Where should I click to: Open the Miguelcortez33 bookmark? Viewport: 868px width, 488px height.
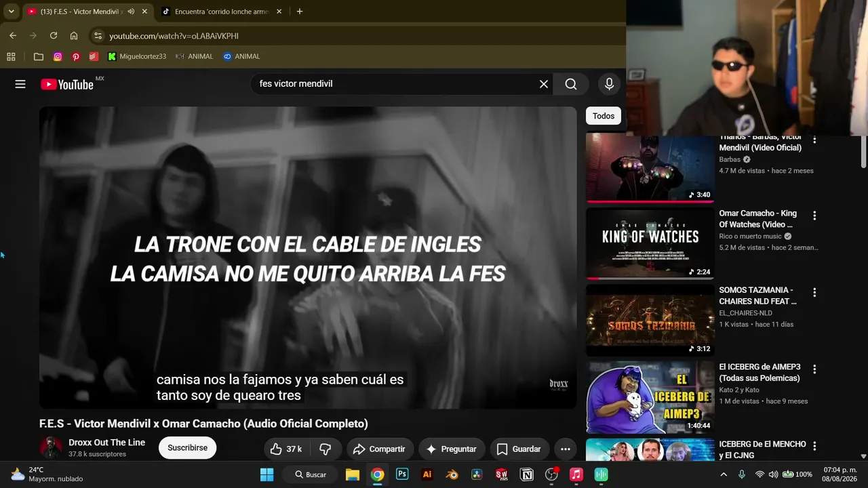(x=137, y=56)
